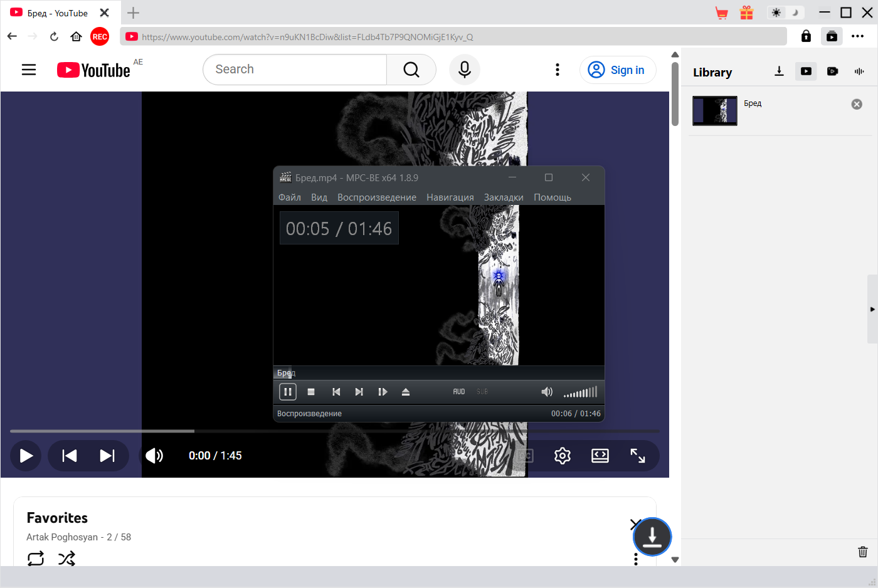Mute the MPC-BE speaker icon
878x588 pixels.
click(x=547, y=392)
